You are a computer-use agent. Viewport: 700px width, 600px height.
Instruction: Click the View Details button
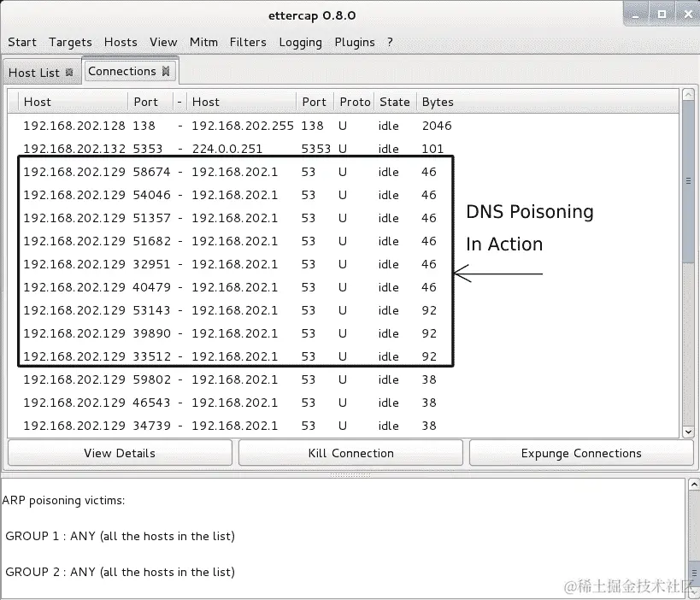[120, 453]
